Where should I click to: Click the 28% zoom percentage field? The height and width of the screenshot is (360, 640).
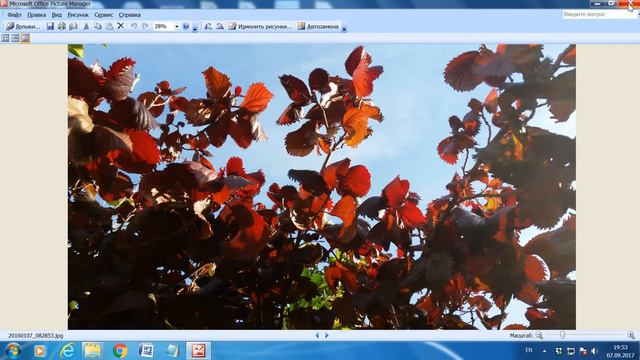pos(163,27)
